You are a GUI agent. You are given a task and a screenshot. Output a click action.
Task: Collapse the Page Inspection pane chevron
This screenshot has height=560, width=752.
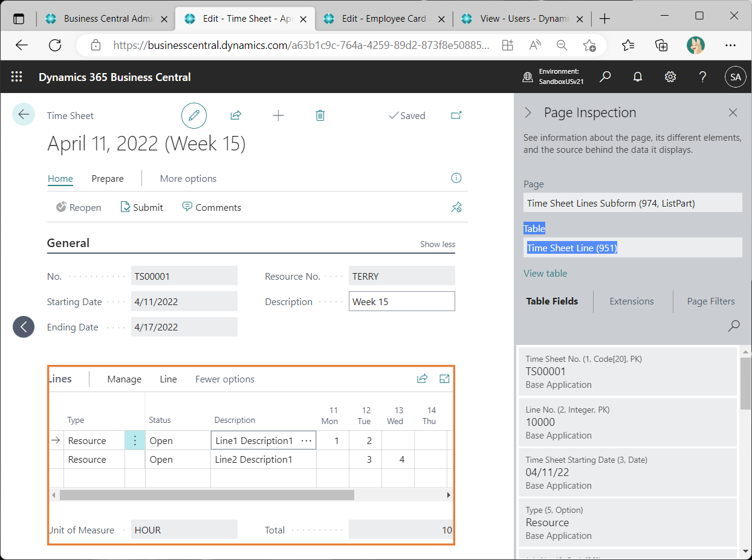528,113
